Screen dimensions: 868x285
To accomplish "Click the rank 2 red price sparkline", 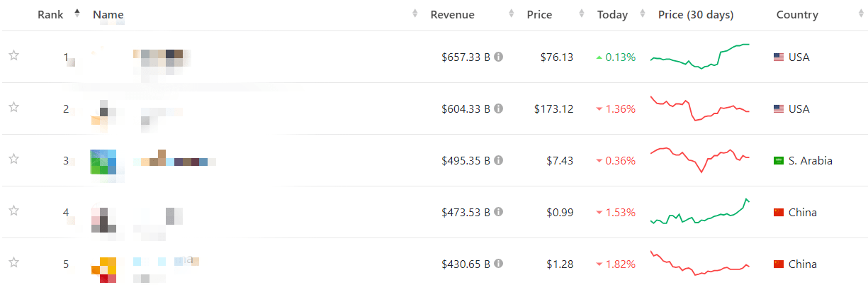I will tap(700, 108).
